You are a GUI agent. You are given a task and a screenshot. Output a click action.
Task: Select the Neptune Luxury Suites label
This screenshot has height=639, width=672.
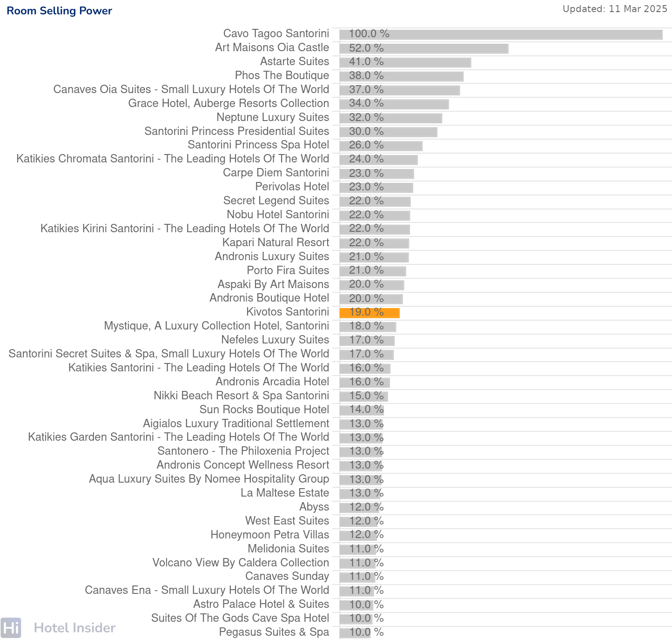273,117
